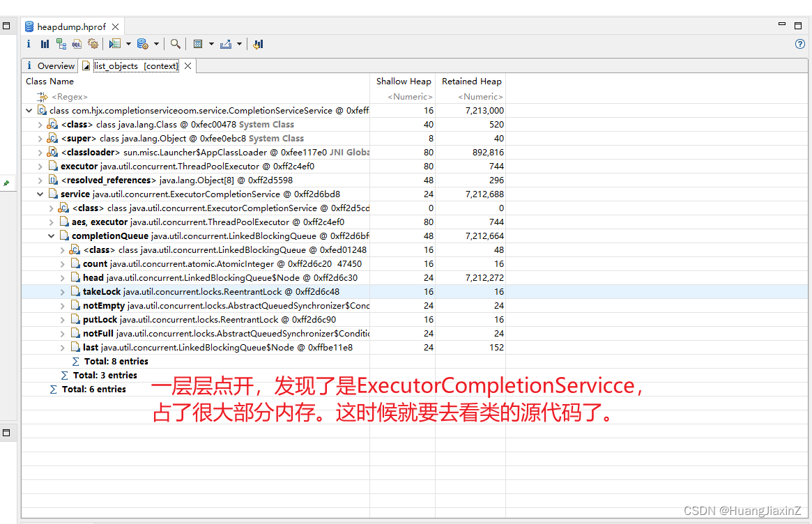Viewport: 812px width, 524px height.
Task: Open the Dominator Tree from the toolbar
Action: click(61, 44)
